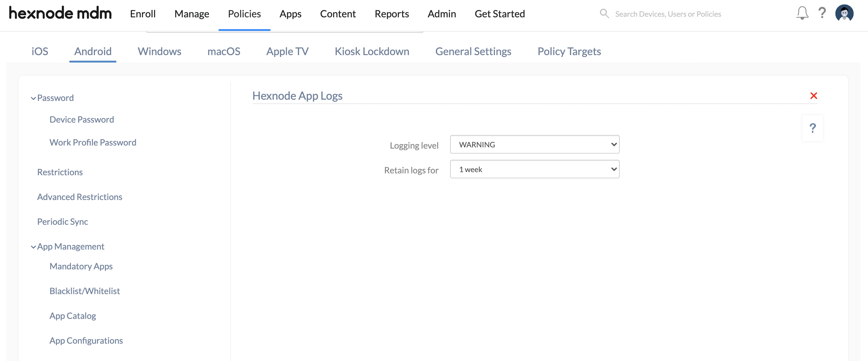
Task: Switch to the Android tab
Action: (x=93, y=51)
